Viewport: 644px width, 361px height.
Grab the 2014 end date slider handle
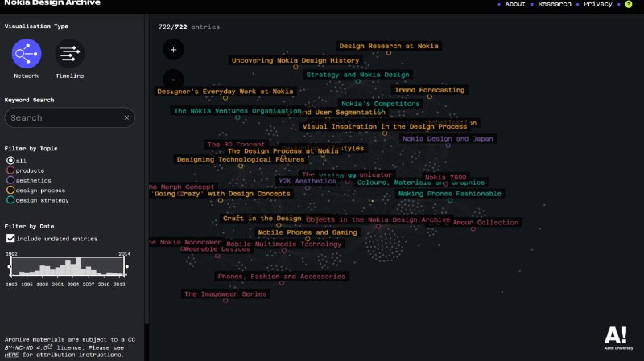tap(126, 267)
